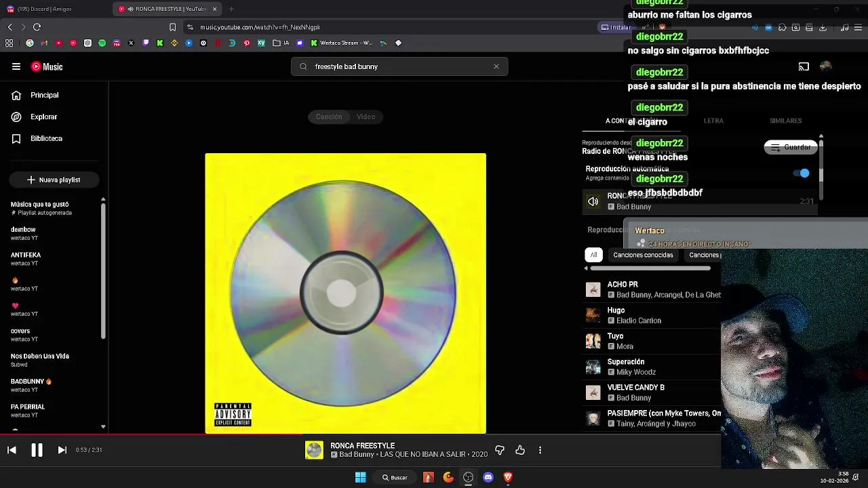Open the Windows Start menu
This screenshot has width=868, height=488.
click(361, 477)
